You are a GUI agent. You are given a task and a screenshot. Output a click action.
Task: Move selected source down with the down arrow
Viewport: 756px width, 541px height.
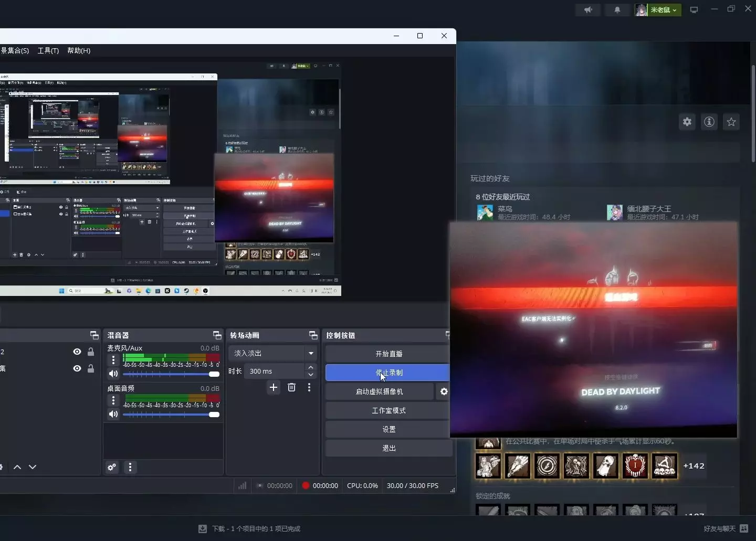tap(33, 467)
